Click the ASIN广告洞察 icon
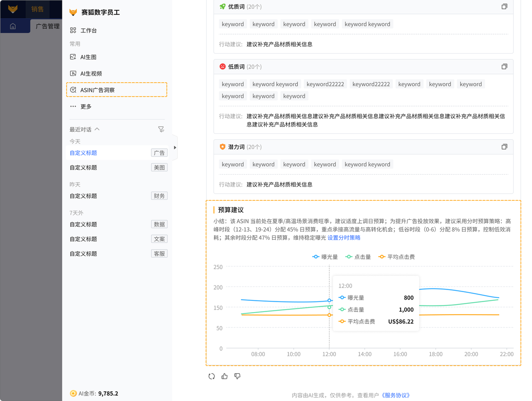 (73, 90)
